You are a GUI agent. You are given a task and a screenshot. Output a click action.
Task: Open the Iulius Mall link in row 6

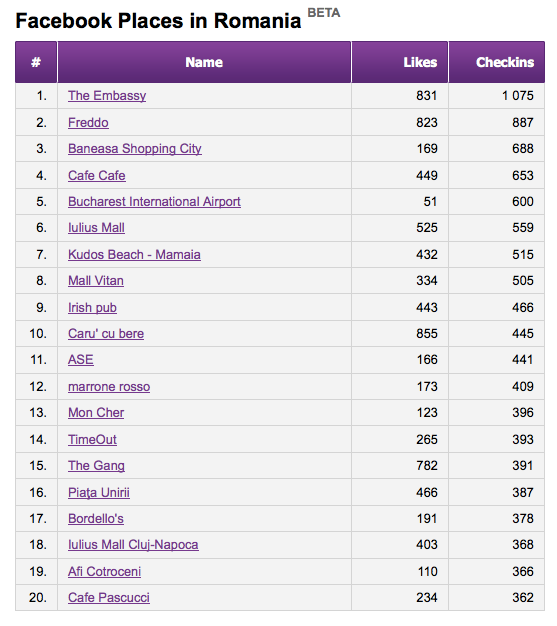(x=96, y=228)
